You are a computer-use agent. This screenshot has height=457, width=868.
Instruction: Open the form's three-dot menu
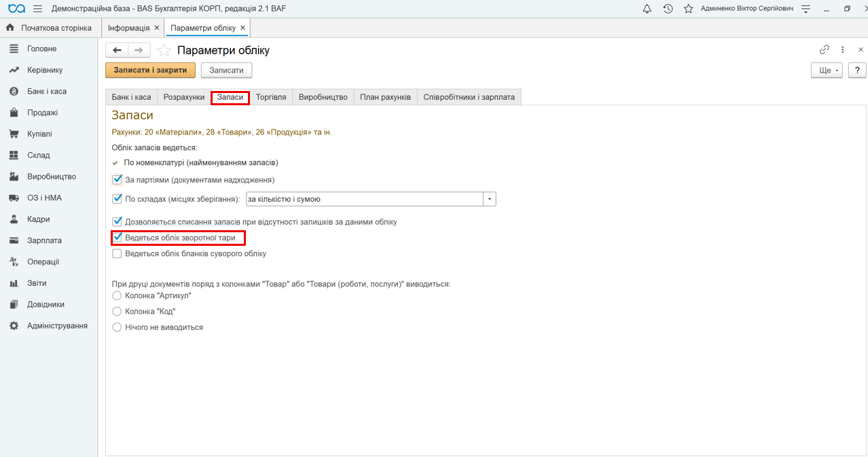pyautogui.click(x=843, y=50)
